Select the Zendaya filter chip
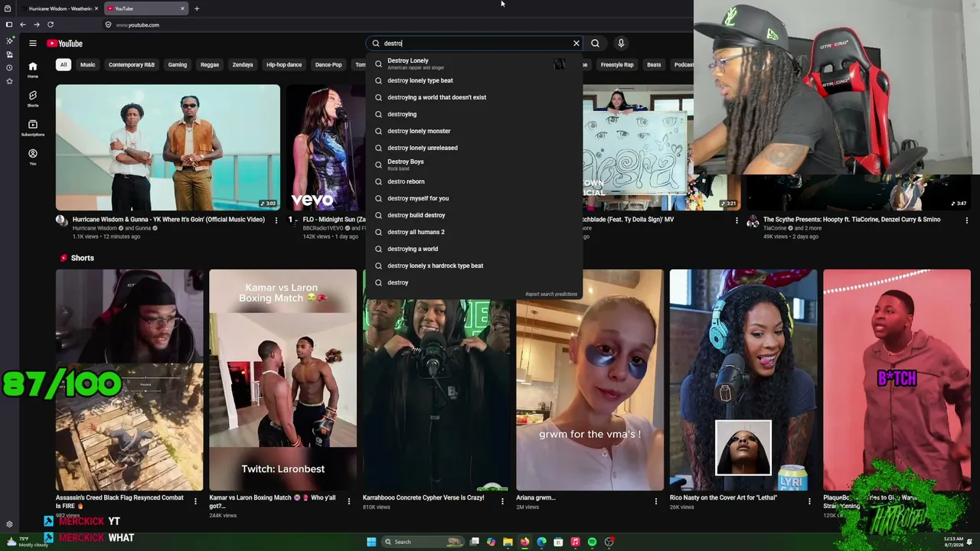This screenshot has width=980, height=551. (243, 65)
